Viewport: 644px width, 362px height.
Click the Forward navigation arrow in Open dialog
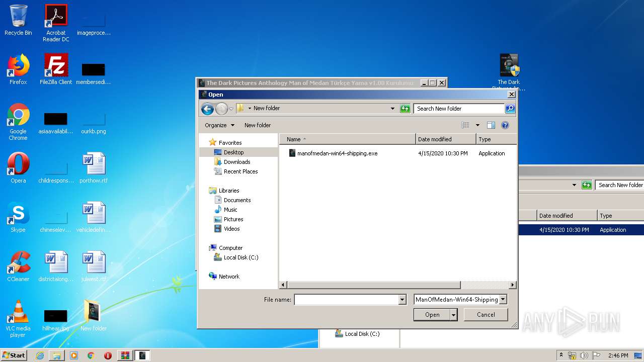tap(221, 109)
